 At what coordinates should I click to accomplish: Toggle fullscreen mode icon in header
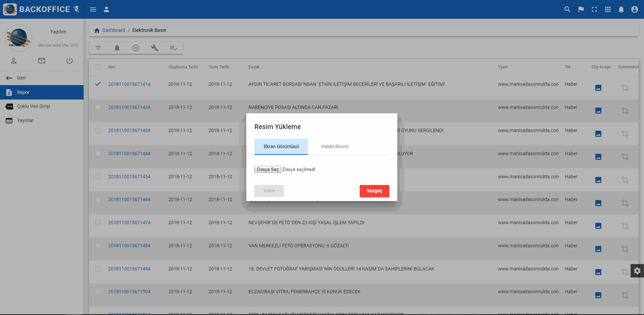[594, 9]
